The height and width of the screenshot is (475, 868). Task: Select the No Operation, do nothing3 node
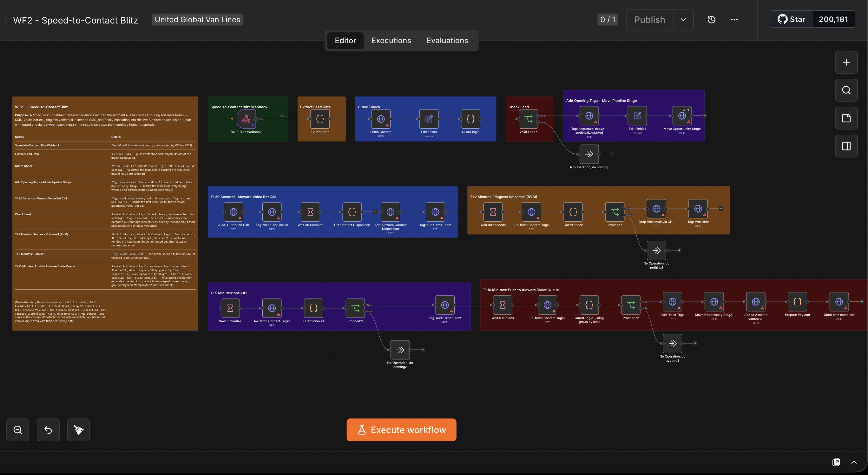coord(672,344)
